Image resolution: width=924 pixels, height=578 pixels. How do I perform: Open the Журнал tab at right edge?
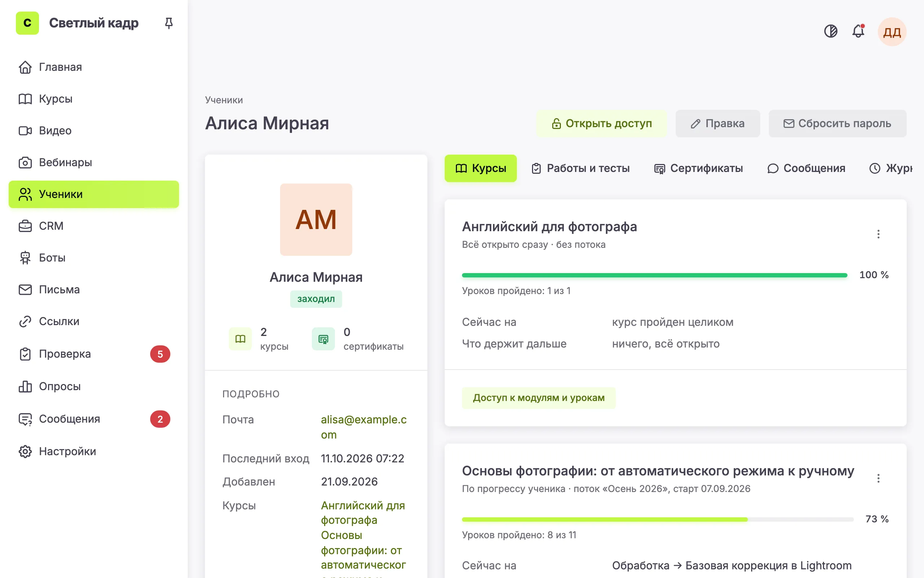point(890,168)
